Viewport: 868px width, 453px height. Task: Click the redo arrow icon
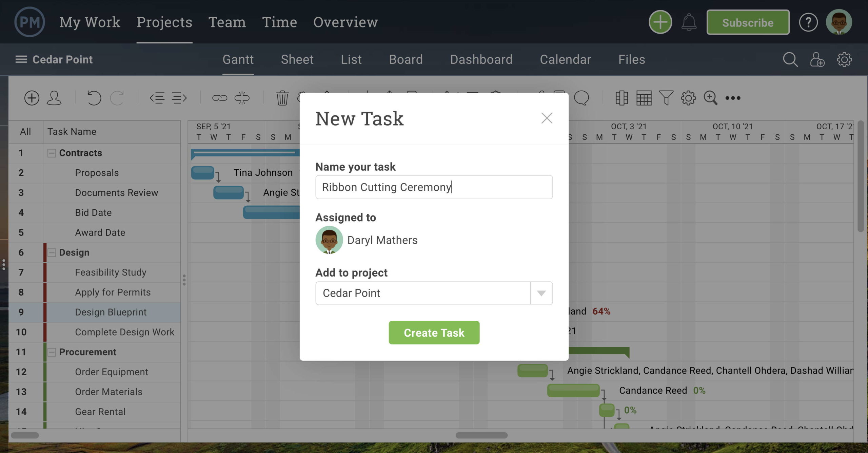coord(117,98)
